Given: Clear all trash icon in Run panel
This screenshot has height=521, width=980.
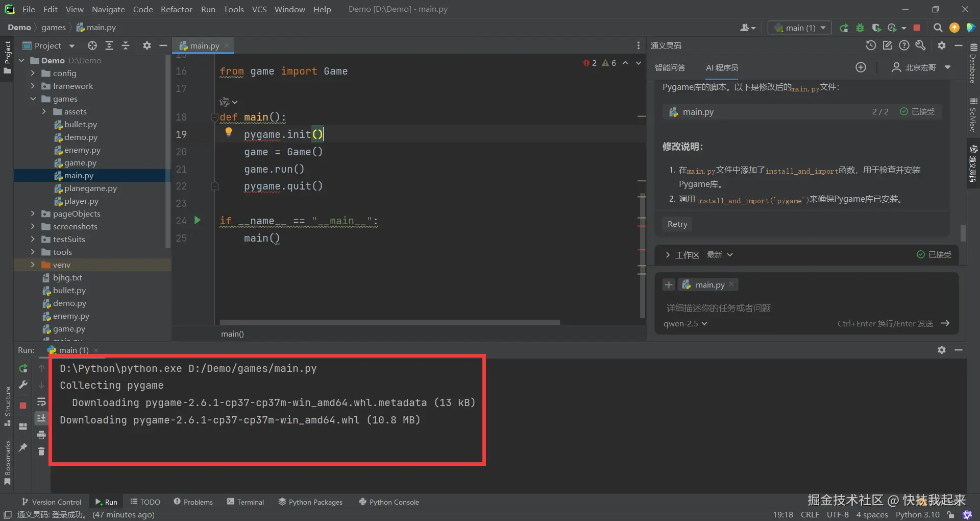Looking at the screenshot, I should (x=41, y=452).
